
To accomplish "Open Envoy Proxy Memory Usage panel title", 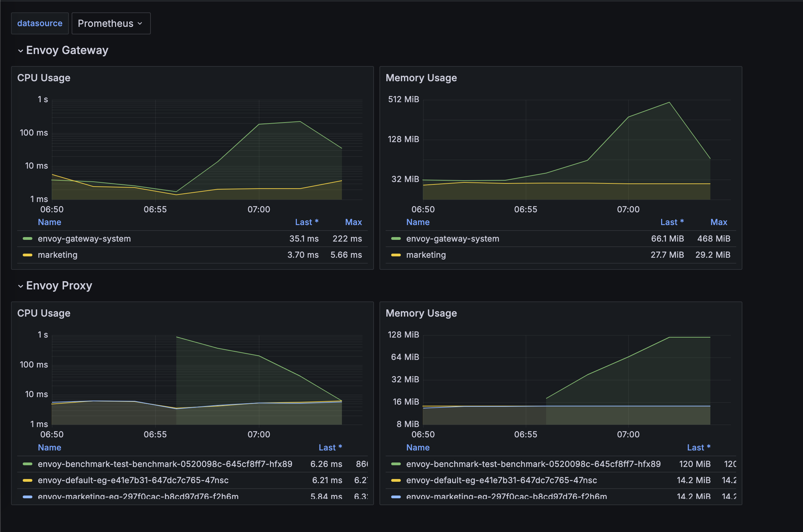I will (x=421, y=313).
